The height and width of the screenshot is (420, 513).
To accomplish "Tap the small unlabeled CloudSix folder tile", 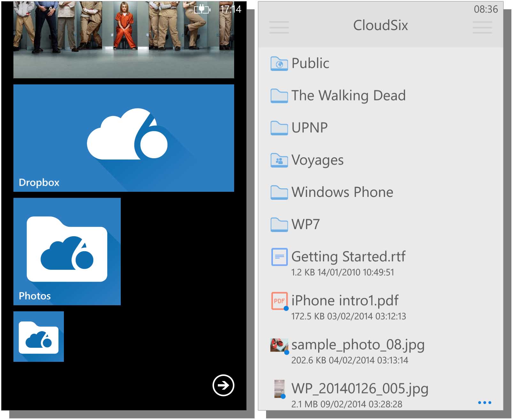I will pos(39,337).
